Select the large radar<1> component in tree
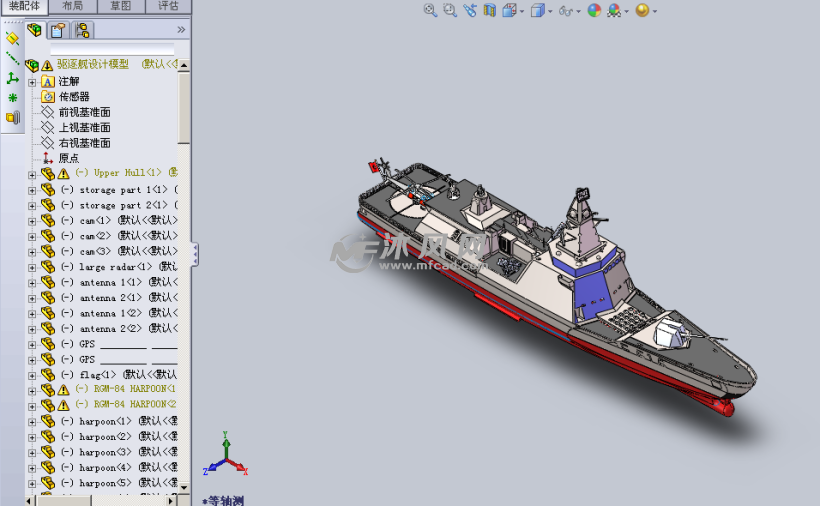This screenshot has height=506, width=820. tap(116, 267)
